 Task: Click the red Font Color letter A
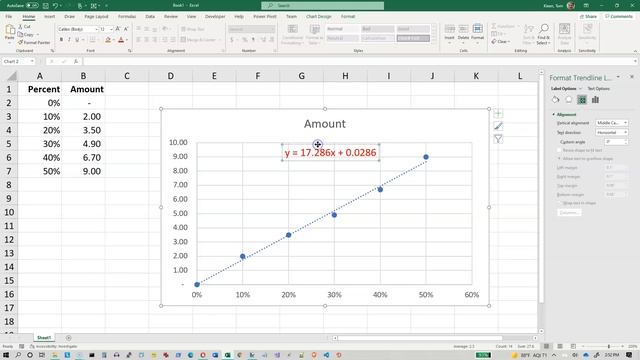[x=121, y=40]
